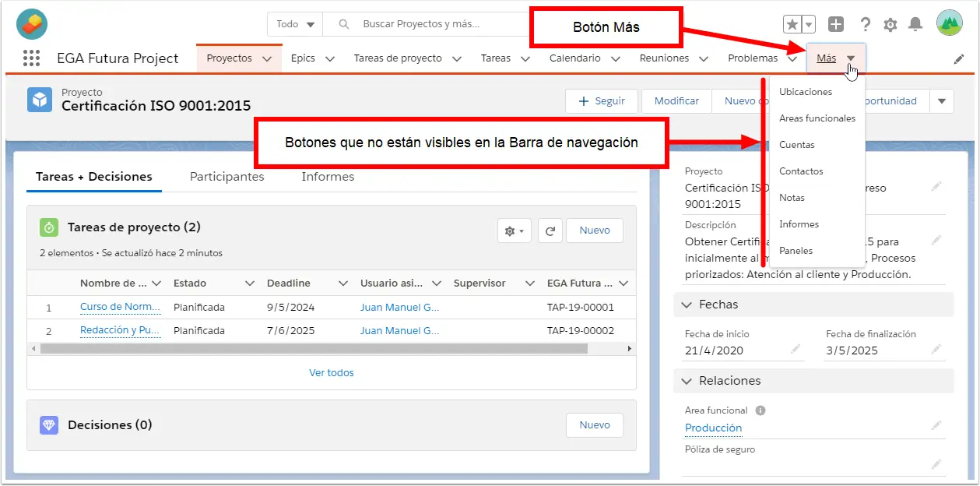The height and width of the screenshot is (486, 980).
Task: Select Ubicaciones from Más menu
Action: tap(806, 92)
